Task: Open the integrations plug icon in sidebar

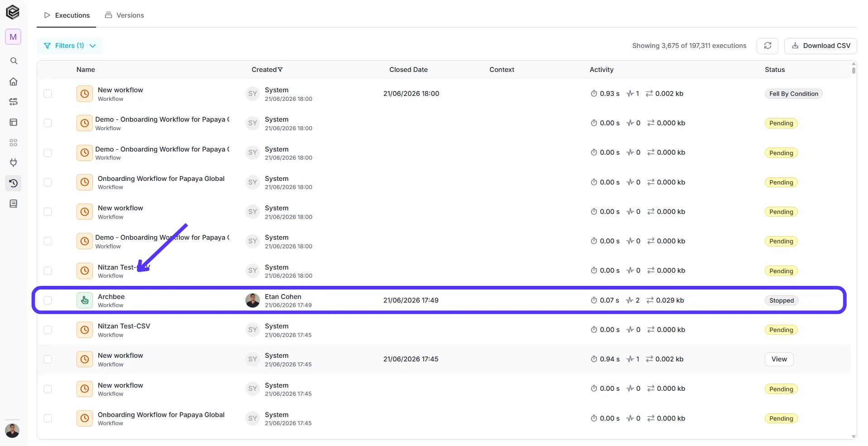Action: [14, 163]
